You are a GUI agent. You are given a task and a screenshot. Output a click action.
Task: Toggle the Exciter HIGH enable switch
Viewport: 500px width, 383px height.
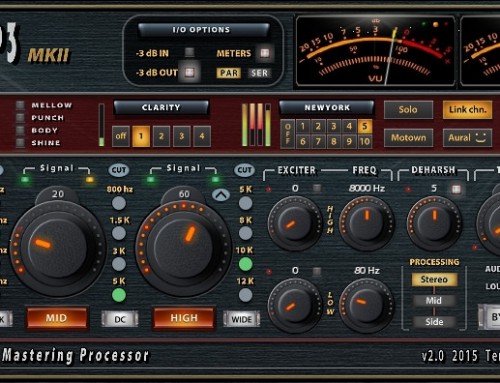(317, 189)
